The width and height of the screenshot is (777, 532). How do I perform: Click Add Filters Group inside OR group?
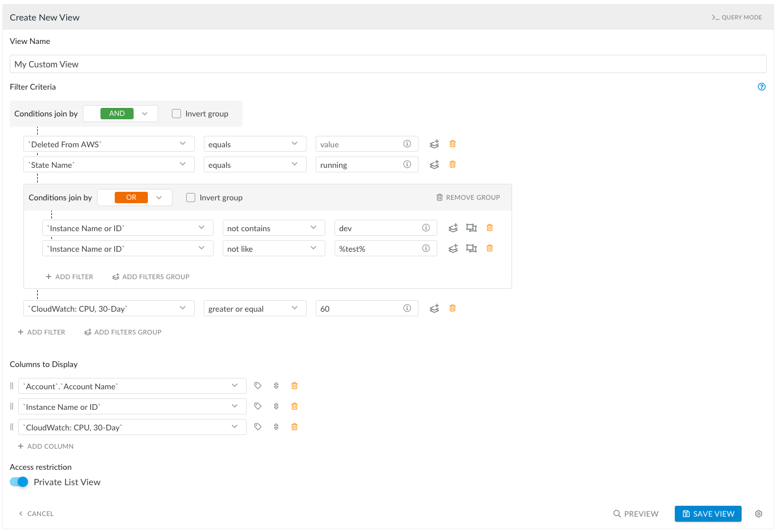[x=151, y=277]
